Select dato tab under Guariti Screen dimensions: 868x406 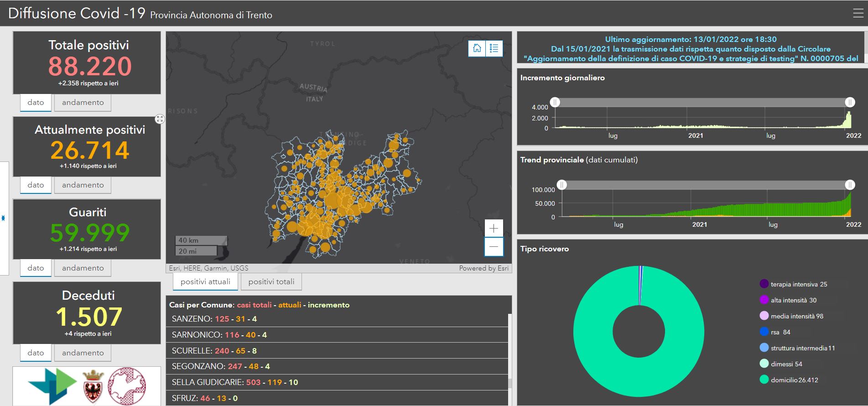coord(36,268)
